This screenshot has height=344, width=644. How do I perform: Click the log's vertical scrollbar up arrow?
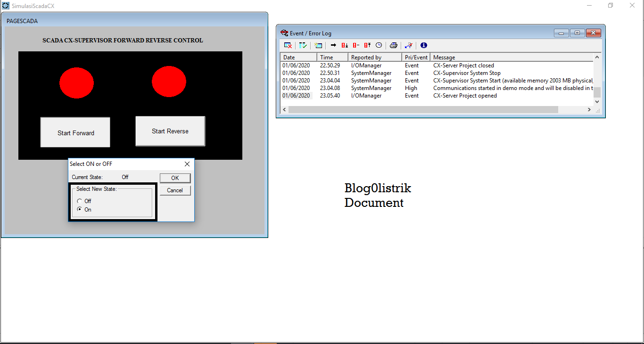tap(597, 57)
